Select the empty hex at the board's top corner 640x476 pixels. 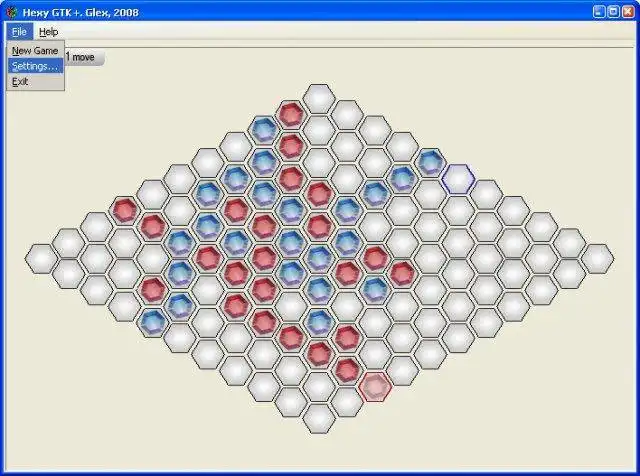click(319, 98)
